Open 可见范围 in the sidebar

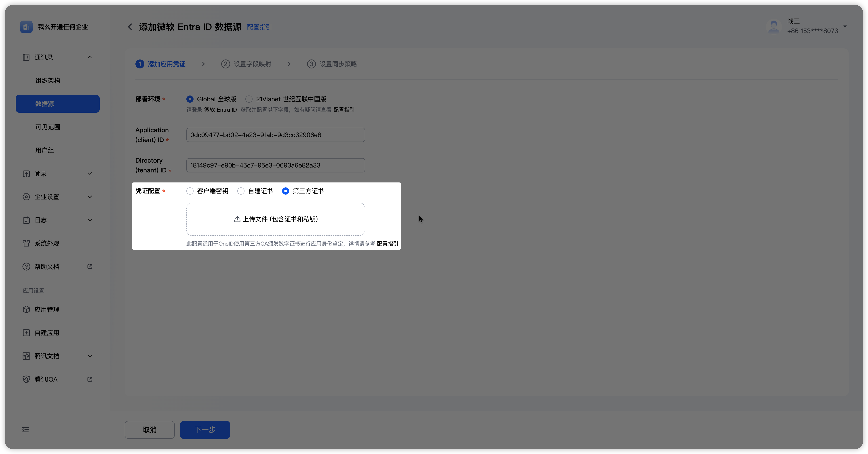tap(48, 127)
